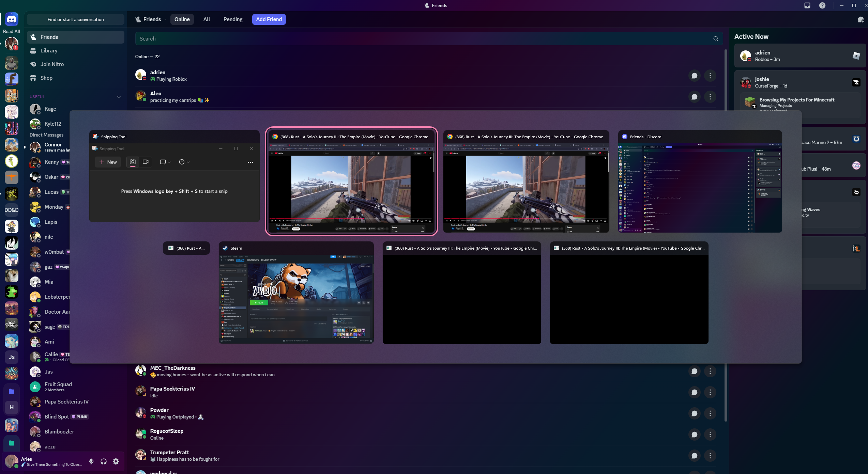Click Snipping Tool New snip button

pyautogui.click(x=108, y=162)
